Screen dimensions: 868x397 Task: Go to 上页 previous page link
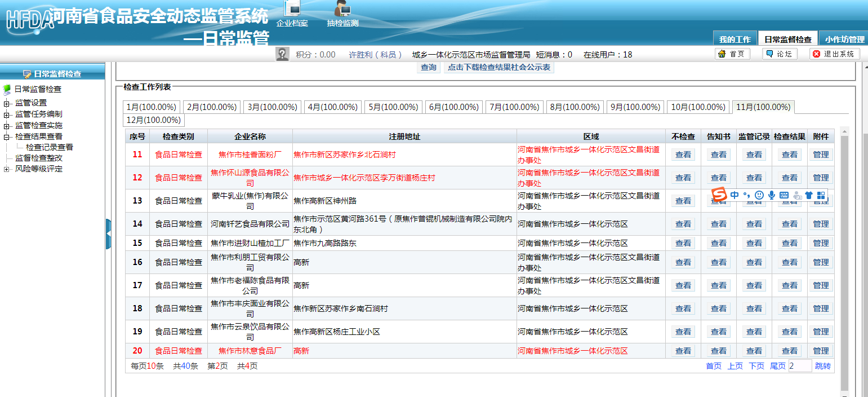(x=735, y=366)
